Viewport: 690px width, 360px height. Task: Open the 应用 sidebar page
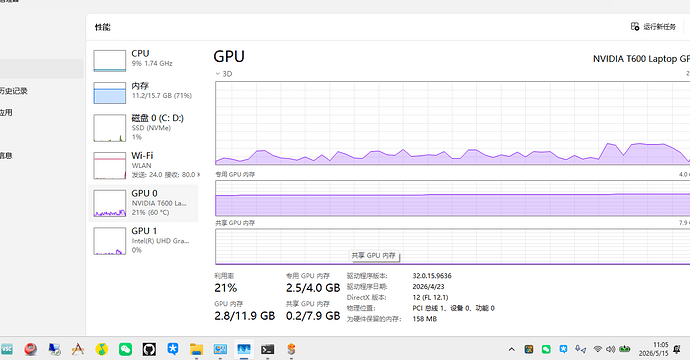[x=6, y=113]
